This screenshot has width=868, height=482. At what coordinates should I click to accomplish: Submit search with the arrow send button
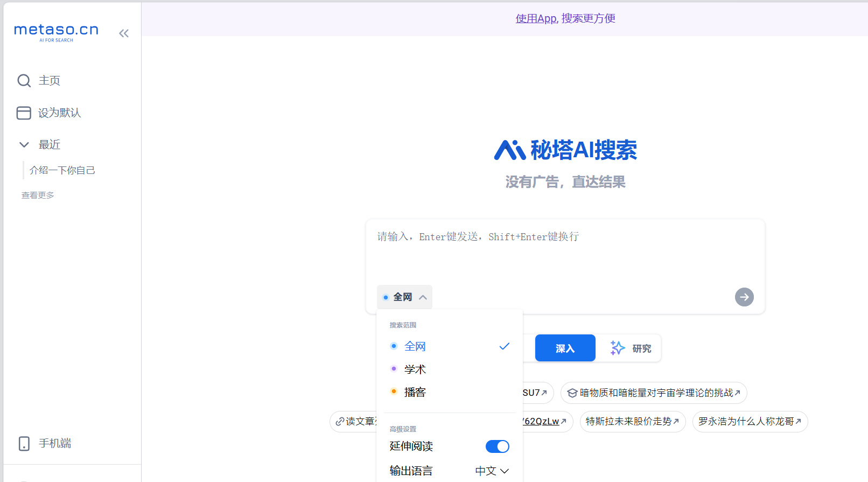[744, 297]
